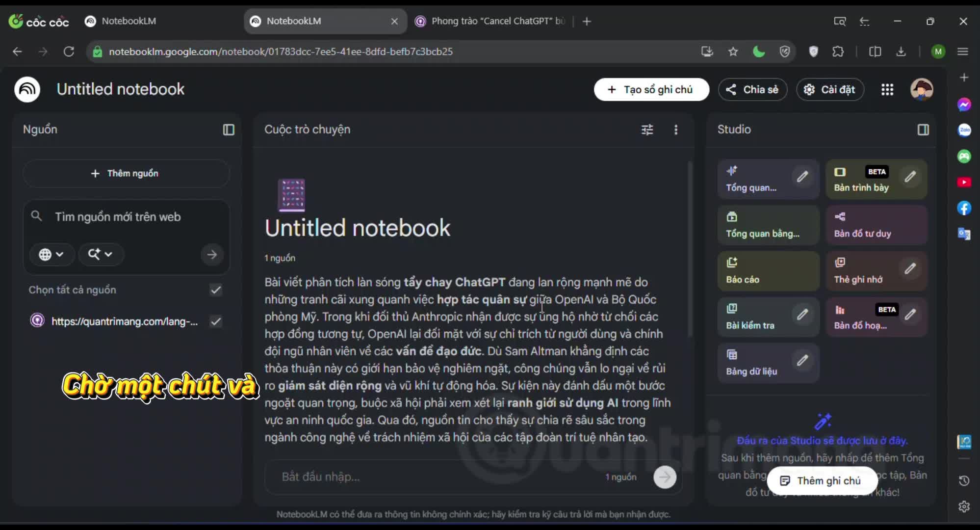Open the chat three-dot menu
Viewport: 980px width, 530px height.
(676, 130)
